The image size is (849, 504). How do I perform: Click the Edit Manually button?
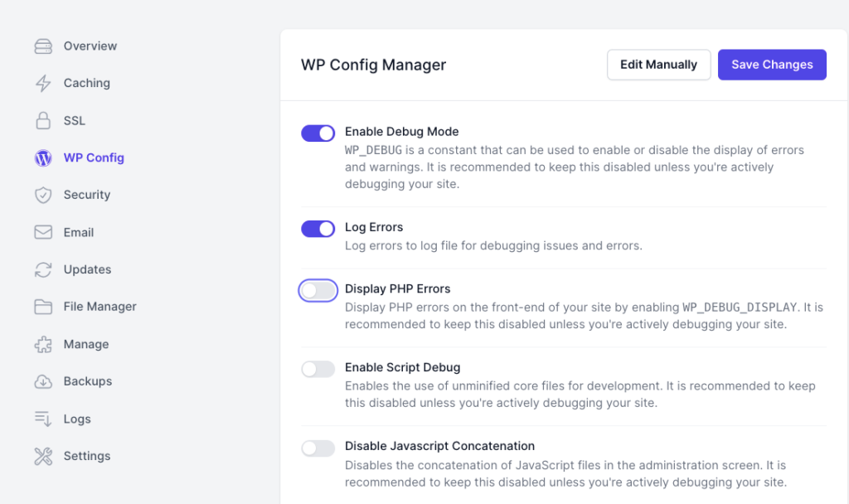click(658, 64)
